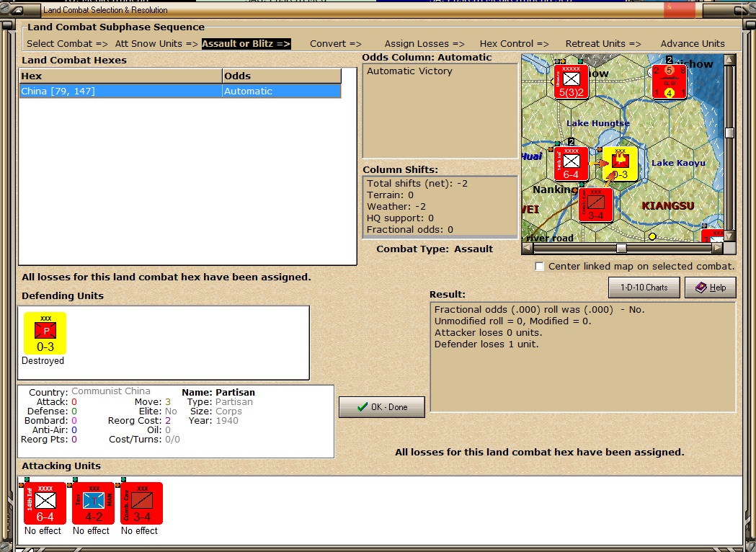The height and width of the screenshot is (552, 756).
Task: Click the Total shifts (net): -2 line
Action: click(x=417, y=184)
